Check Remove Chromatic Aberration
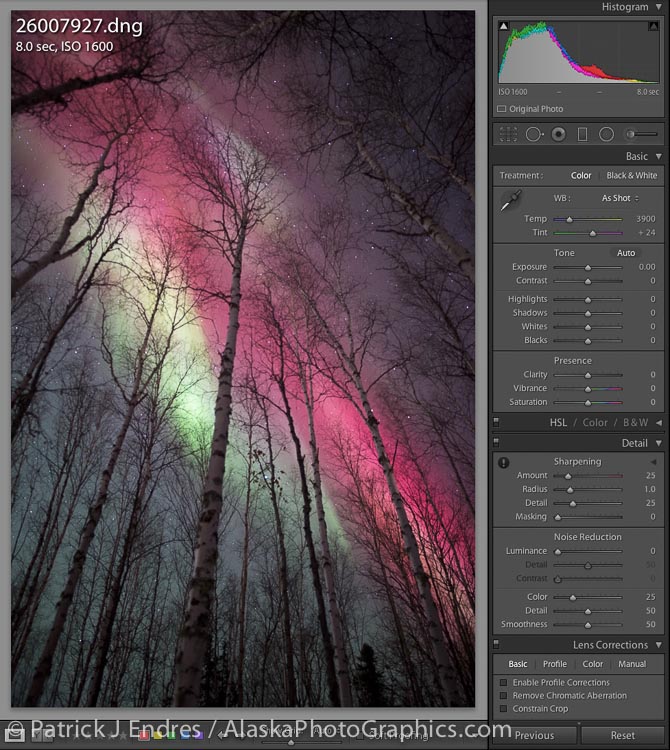The width and height of the screenshot is (670, 750). [x=503, y=695]
